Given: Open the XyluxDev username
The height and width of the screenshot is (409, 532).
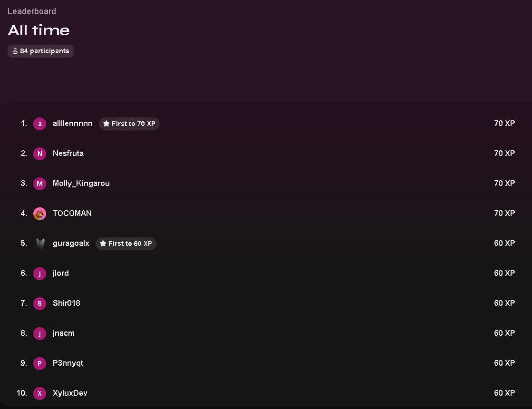Looking at the screenshot, I should pyautogui.click(x=70, y=393).
